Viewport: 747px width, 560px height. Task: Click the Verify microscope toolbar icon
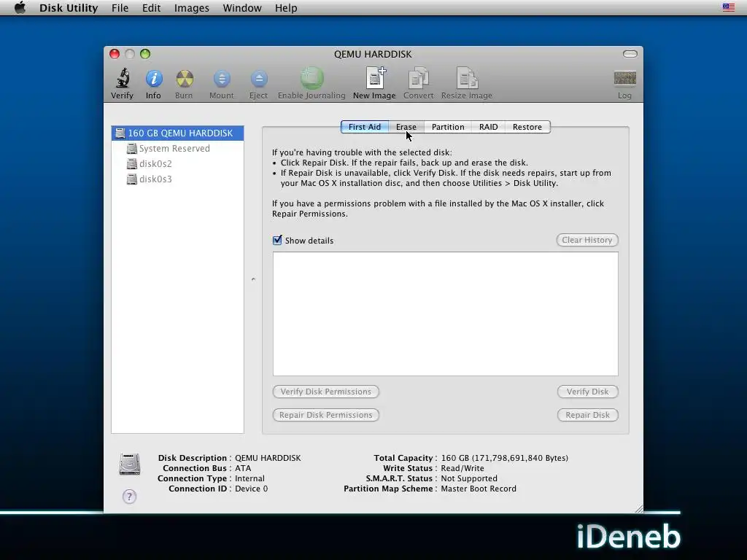(123, 78)
